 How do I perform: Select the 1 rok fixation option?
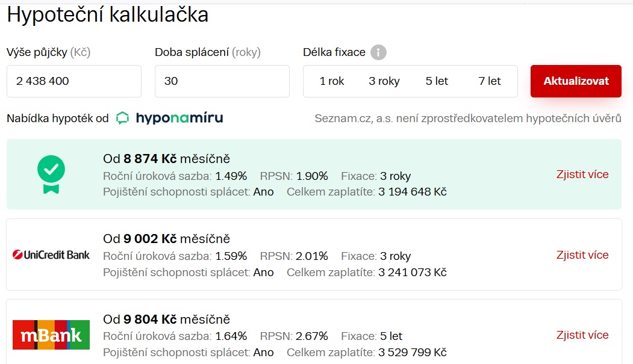pos(332,81)
